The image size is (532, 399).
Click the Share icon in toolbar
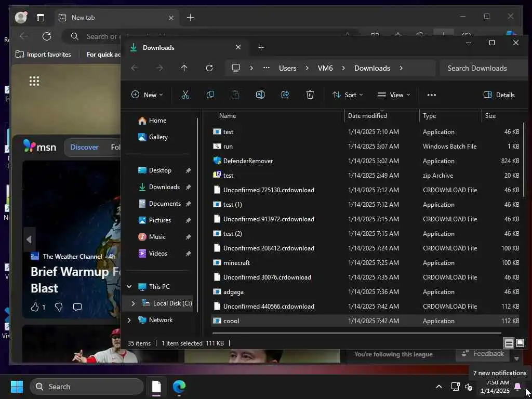[x=285, y=95]
